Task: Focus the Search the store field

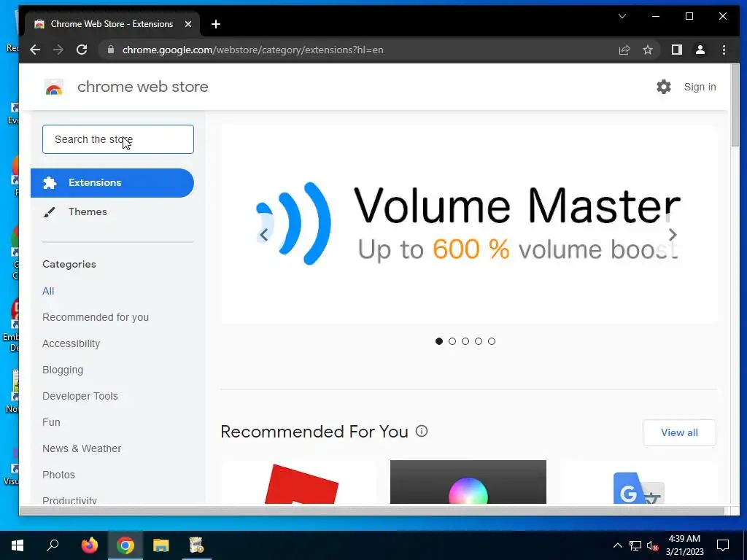Action: (118, 139)
